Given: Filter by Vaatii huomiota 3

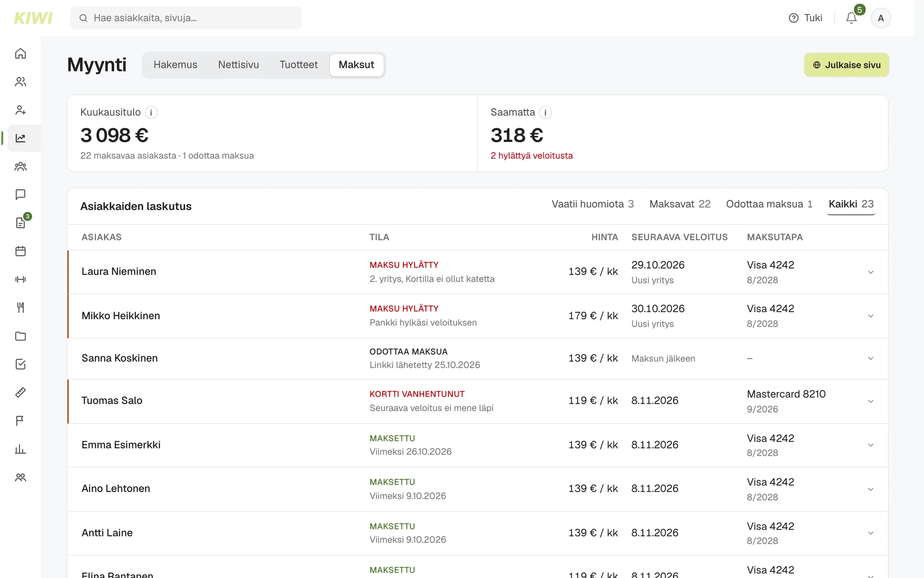Looking at the screenshot, I should click(592, 204).
